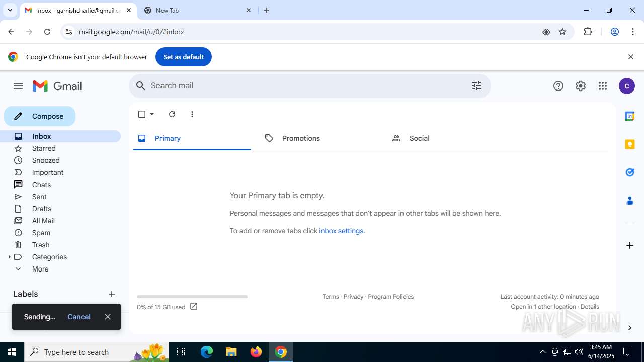Open the More options three-dot menu

point(192,114)
